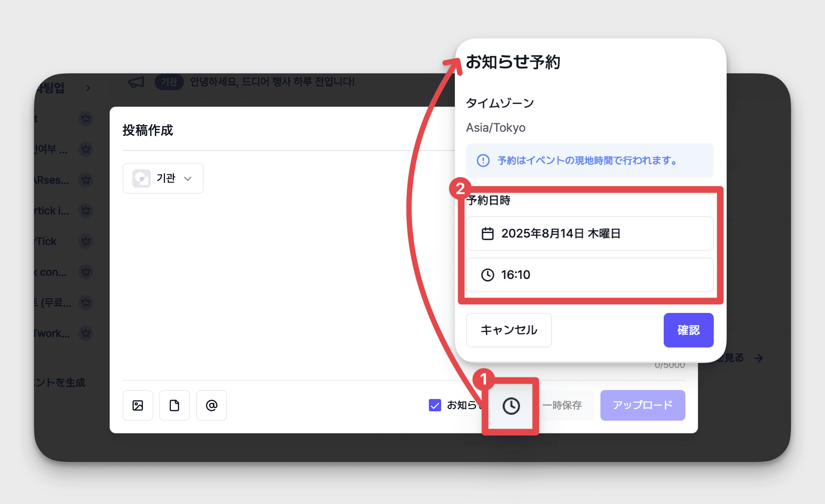825x504 pixels.
Task: Open the 16:10 time selector
Action: pyautogui.click(x=589, y=275)
